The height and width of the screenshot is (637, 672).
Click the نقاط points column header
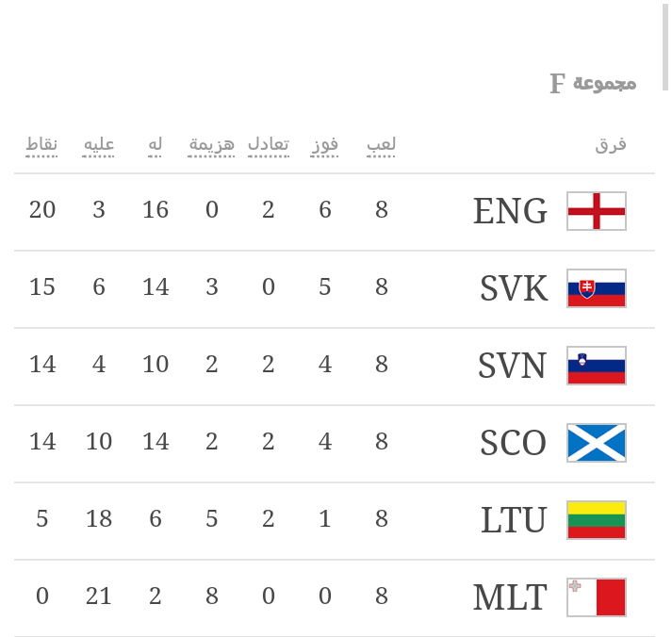pos(41,144)
